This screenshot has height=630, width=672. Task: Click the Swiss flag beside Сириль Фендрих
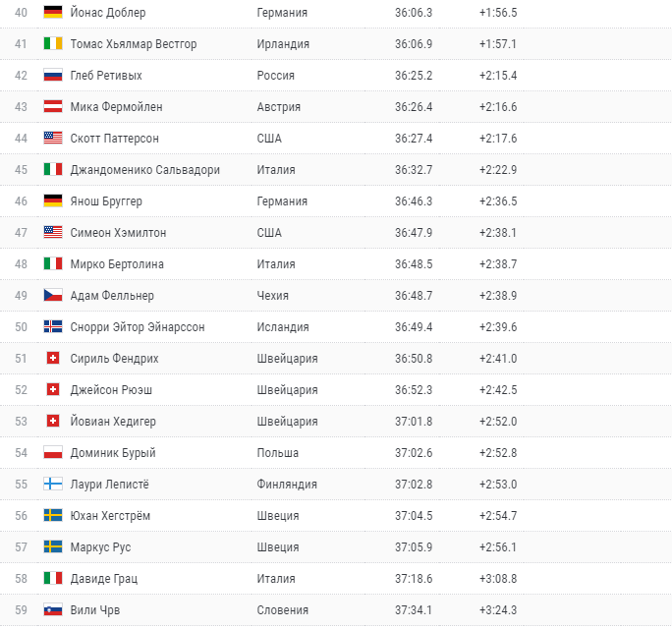pyautogui.click(x=53, y=359)
